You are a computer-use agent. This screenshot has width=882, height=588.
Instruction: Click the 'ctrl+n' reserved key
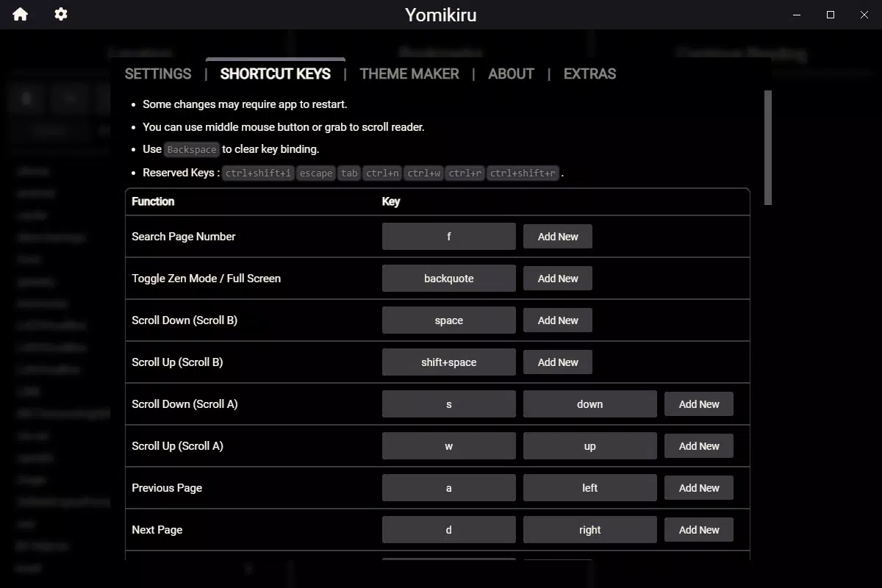click(x=382, y=173)
